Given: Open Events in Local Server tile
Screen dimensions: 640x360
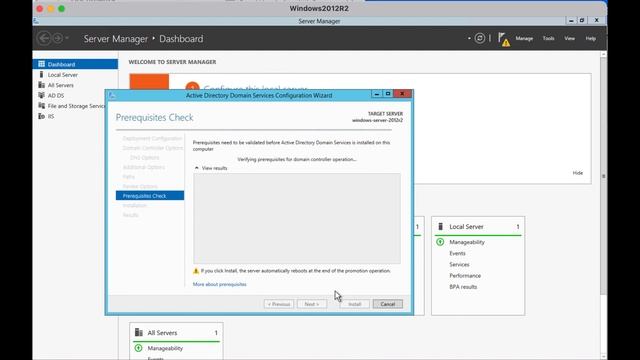Looking at the screenshot, I should [x=457, y=253].
